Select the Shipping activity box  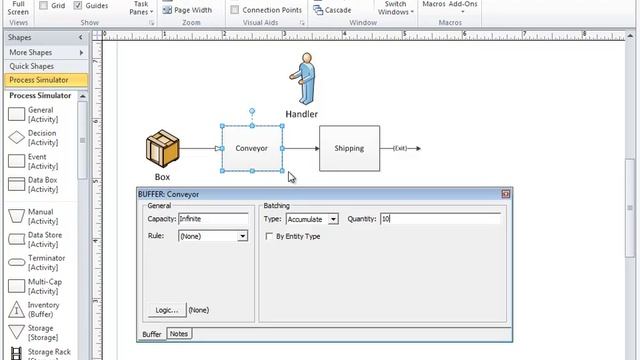[349, 149]
